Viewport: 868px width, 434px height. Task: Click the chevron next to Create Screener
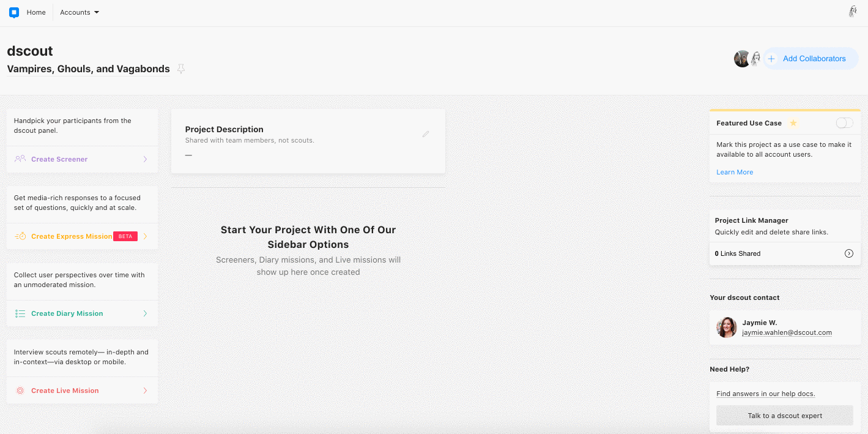145,159
